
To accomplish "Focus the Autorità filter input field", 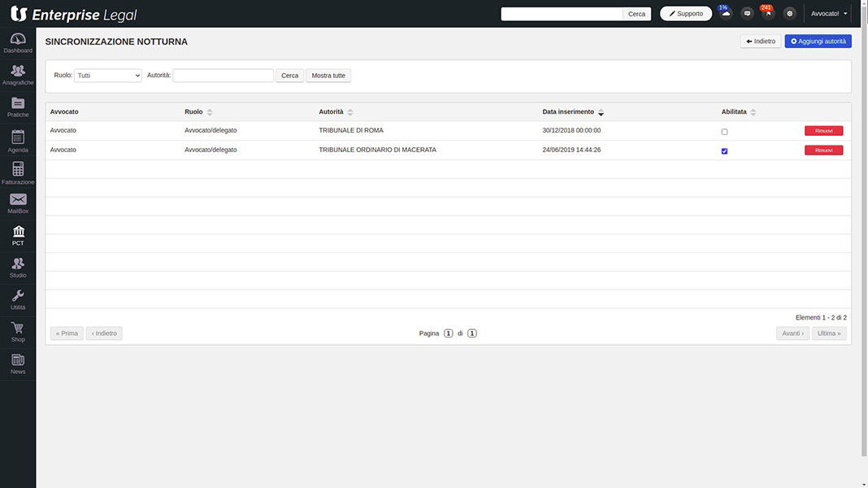I will (223, 76).
